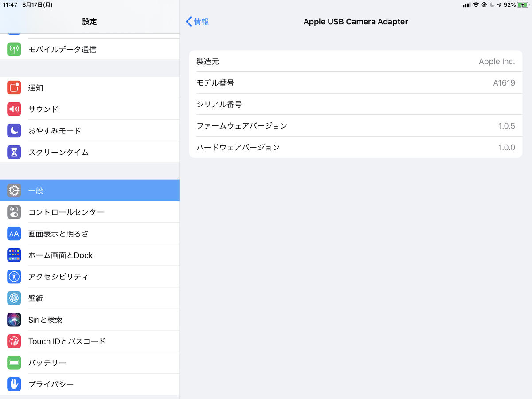The image size is (532, 399).
Task: Tap the rotation lock icon in status bar
Action: [x=484, y=5]
